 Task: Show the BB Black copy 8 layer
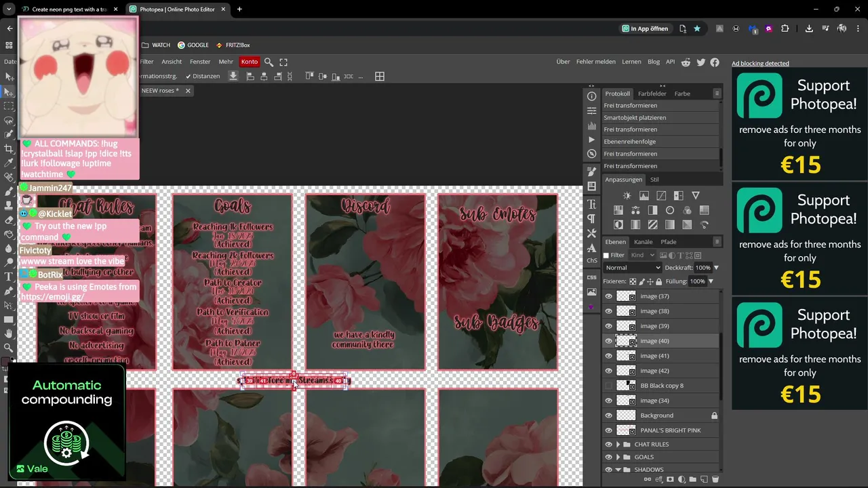pos(608,386)
